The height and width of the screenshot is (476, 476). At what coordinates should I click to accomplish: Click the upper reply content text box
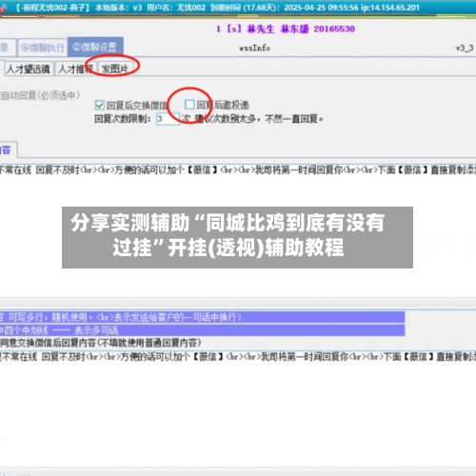pyautogui.click(x=238, y=230)
